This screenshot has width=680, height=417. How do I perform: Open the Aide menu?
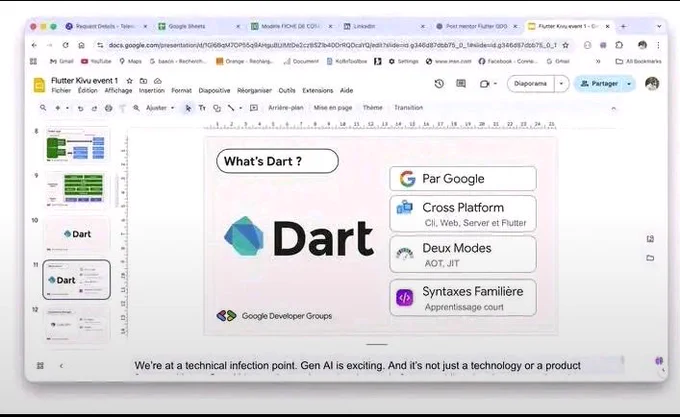[x=346, y=91]
